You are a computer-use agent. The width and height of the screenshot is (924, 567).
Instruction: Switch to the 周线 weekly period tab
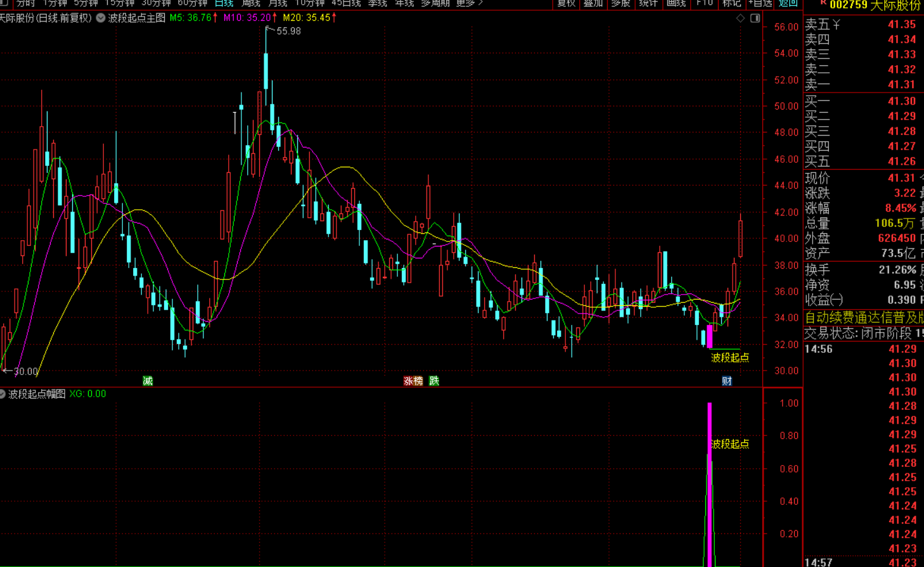click(x=251, y=3)
